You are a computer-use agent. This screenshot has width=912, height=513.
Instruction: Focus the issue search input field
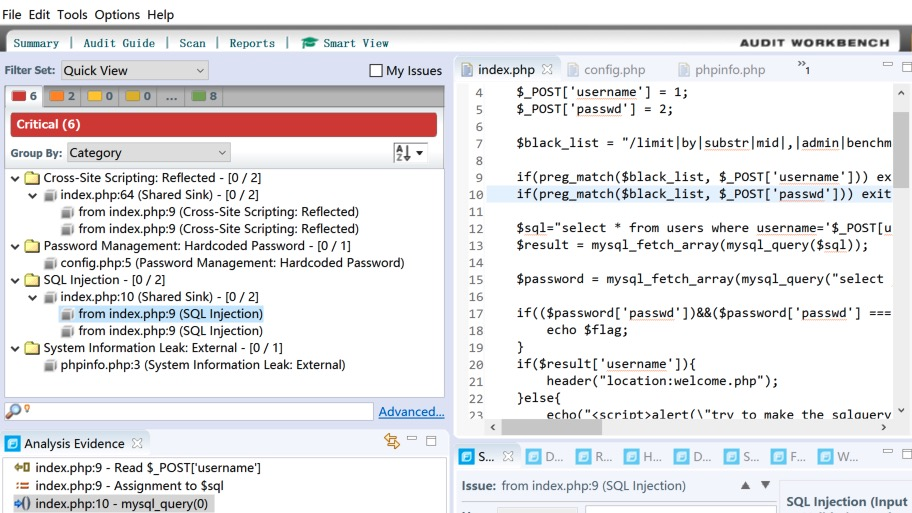click(x=201, y=411)
